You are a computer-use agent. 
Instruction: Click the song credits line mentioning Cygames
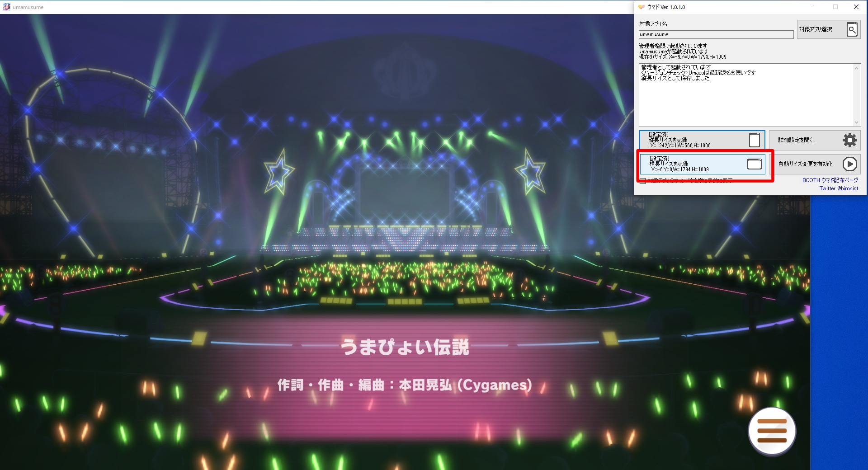coord(405,385)
